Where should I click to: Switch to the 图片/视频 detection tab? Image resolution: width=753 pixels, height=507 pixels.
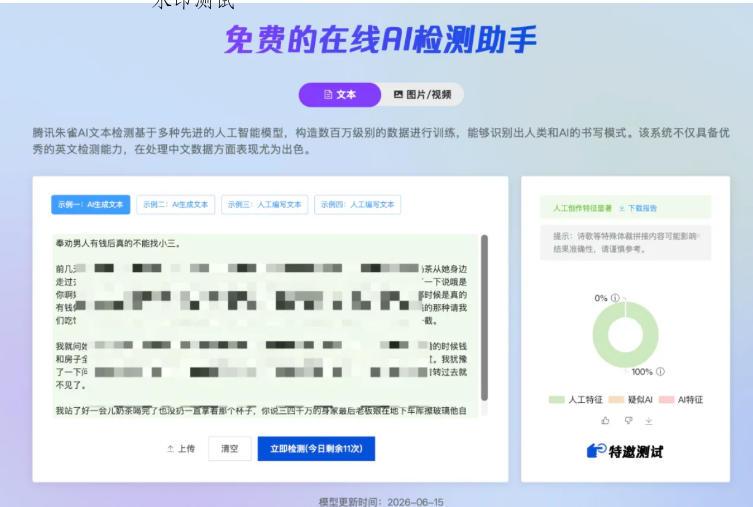click(423, 95)
